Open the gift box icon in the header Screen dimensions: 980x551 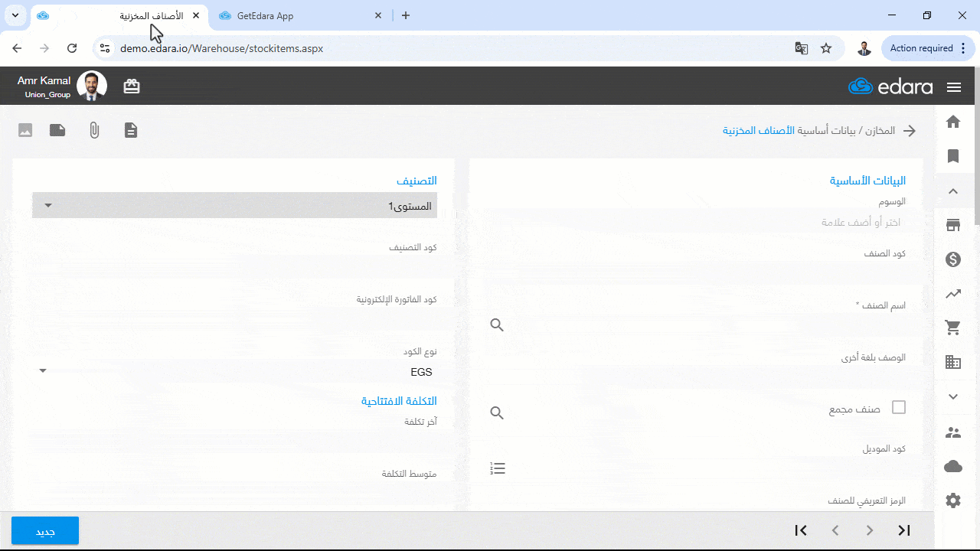click(132, 86)
